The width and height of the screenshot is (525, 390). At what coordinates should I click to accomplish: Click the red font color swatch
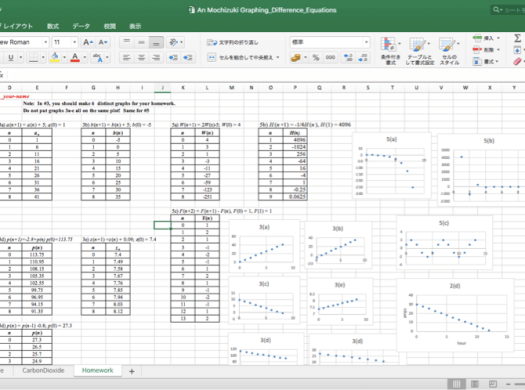(75, 58)
